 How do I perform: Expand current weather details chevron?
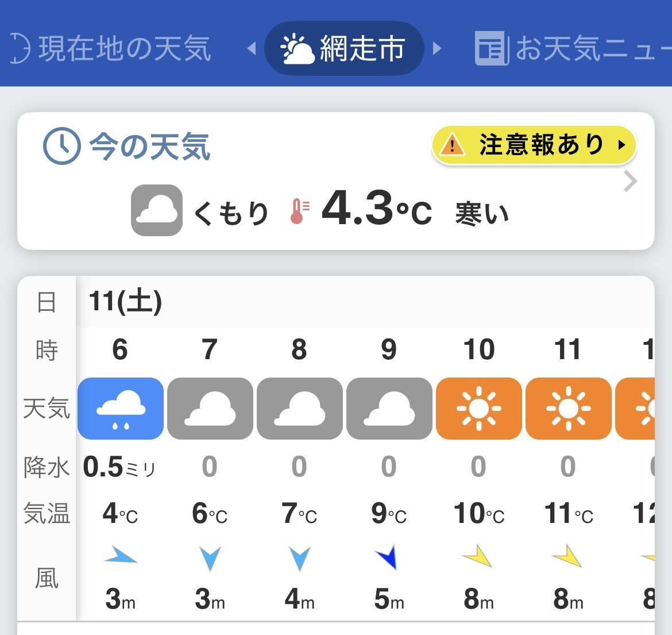[x=630, y=182]
